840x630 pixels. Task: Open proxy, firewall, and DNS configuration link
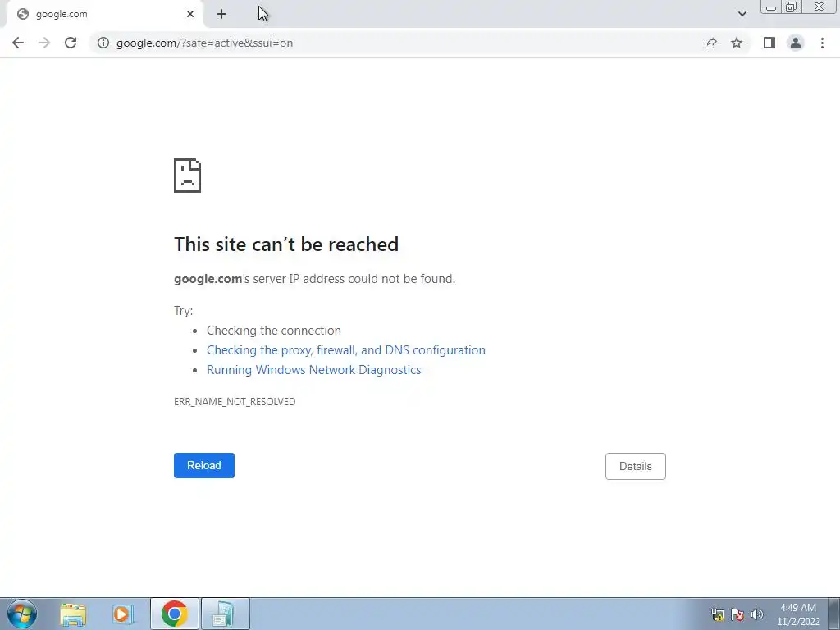coord(346,349)
